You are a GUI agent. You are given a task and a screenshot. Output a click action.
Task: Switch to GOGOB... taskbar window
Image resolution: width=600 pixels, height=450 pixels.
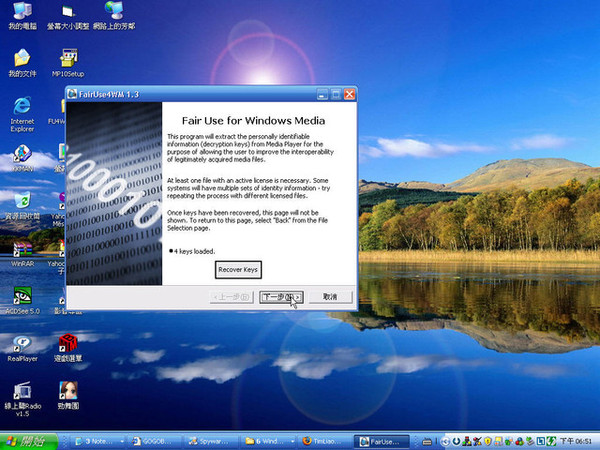coord(155,442)
